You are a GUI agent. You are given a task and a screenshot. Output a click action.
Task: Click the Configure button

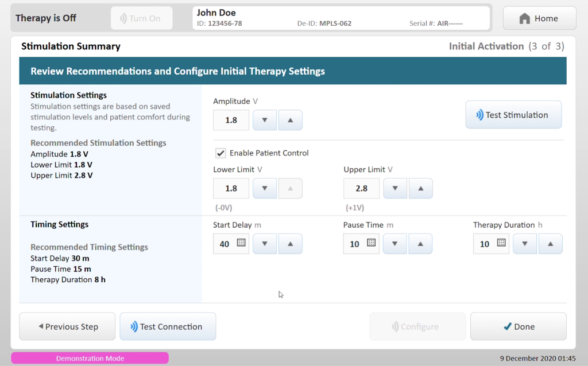418,326
